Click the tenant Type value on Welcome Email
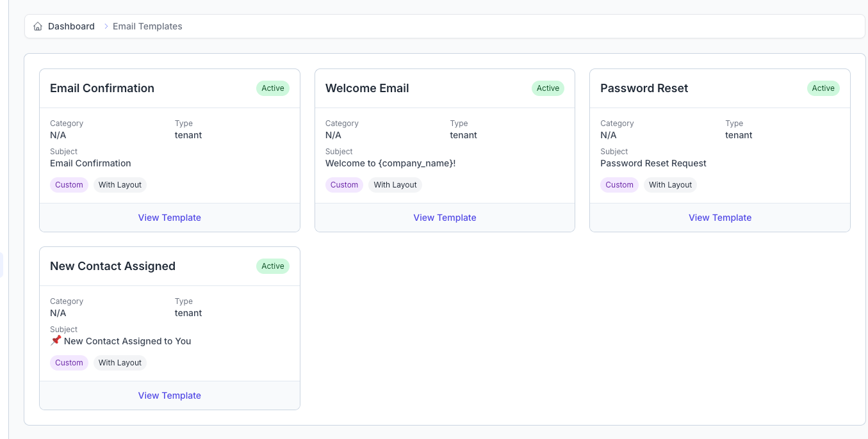 (463, 135)
